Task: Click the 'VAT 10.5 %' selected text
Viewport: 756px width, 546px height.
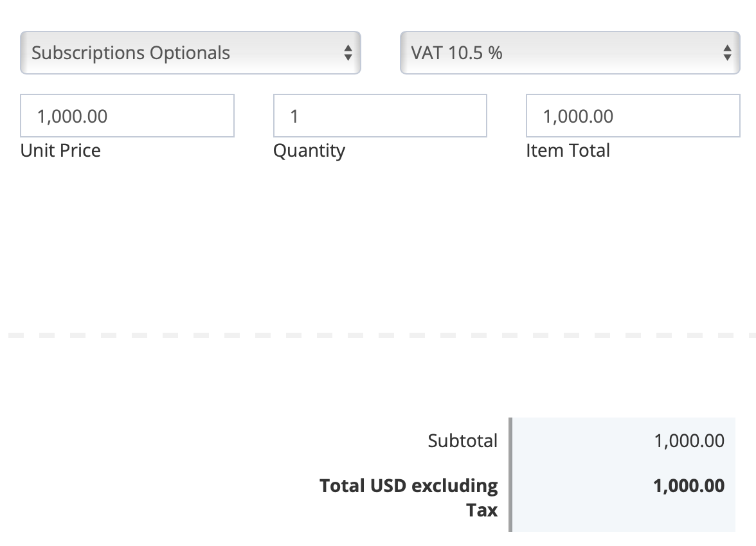Action: click(x=456, y=53)
